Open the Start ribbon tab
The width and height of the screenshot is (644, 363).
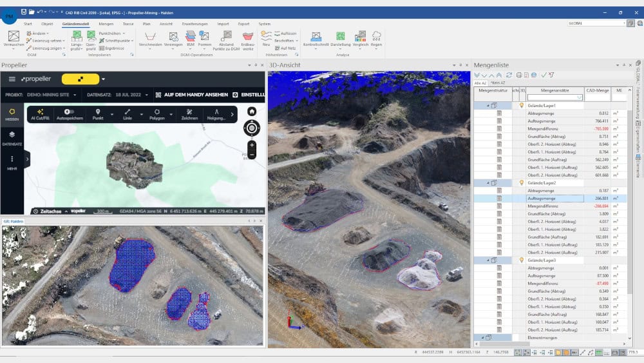pyautogui.click(x=28, y=24)
